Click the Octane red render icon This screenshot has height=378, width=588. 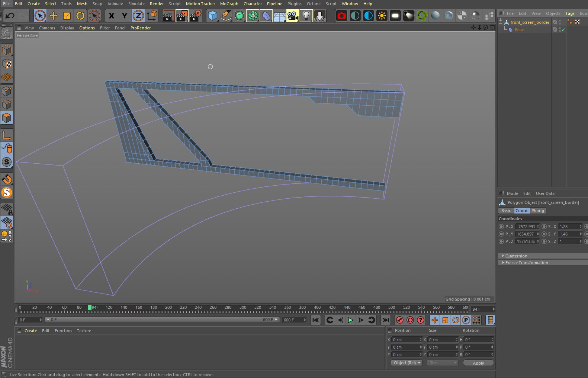click(x=342, y=16)
